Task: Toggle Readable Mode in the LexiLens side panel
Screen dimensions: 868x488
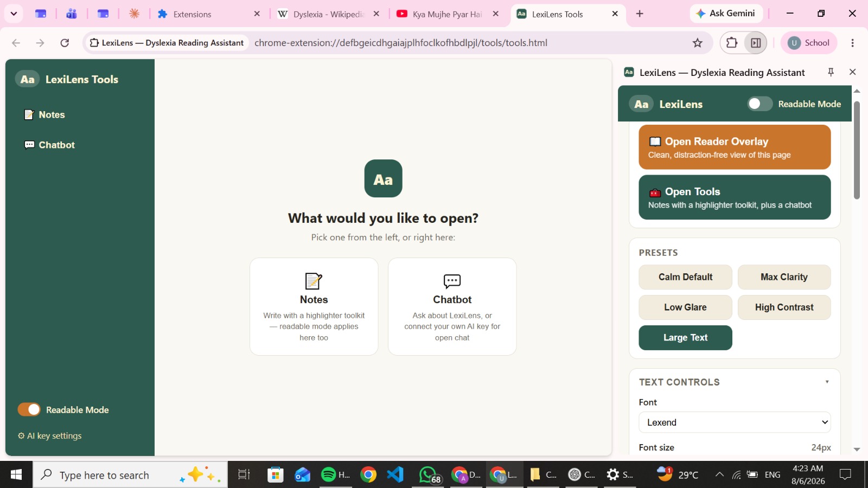Action: pyautogui.click(x=759, y=104)
